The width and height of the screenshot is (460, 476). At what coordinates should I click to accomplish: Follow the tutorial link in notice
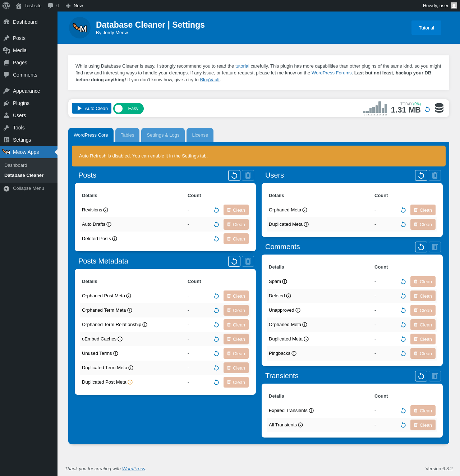[242, 66]
